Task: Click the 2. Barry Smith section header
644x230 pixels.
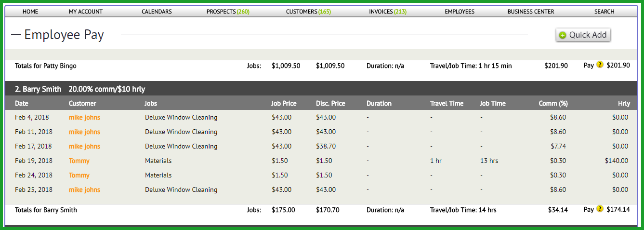Action: (322, 89)
